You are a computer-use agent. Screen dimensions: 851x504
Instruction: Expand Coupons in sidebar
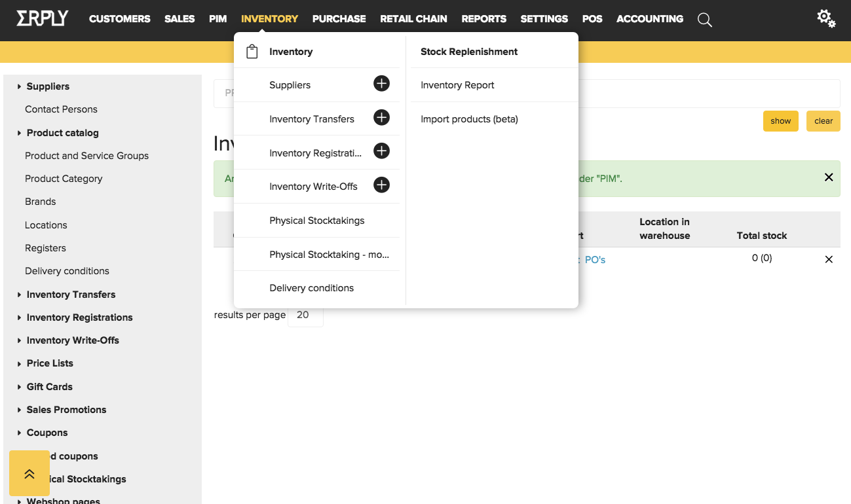pos(20,433)
